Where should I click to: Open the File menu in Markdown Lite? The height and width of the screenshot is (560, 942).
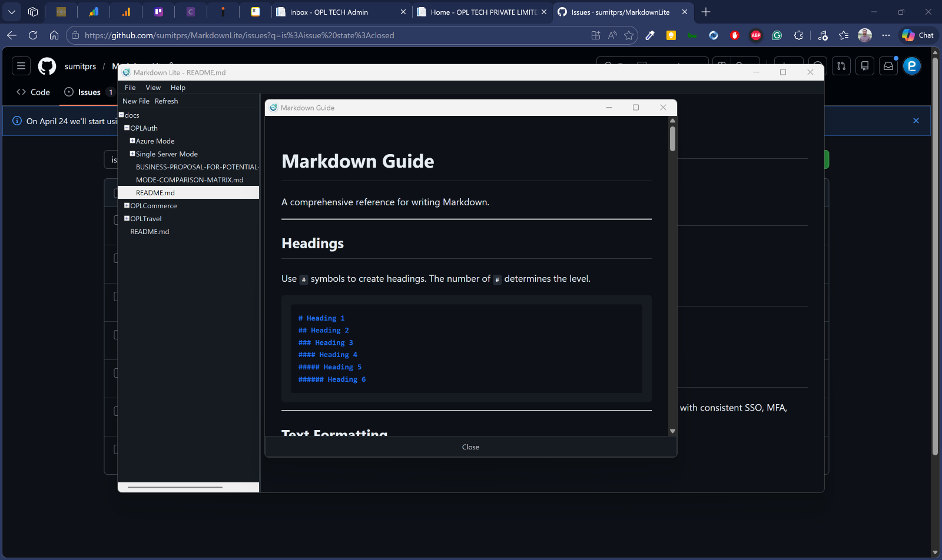130,87
